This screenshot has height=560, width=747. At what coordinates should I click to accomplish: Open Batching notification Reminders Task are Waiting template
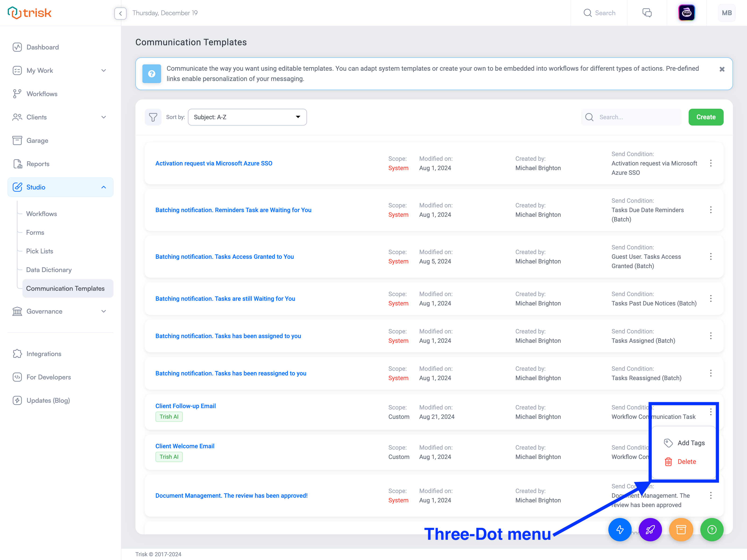click(233, 210)
